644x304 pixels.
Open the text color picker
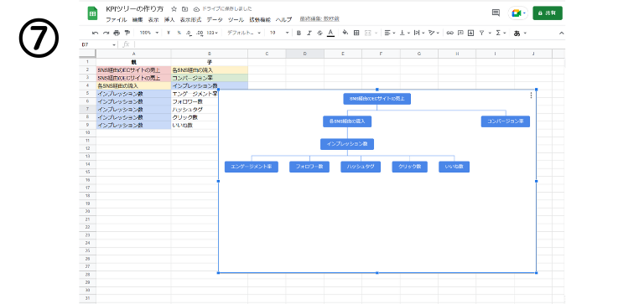click(330, 33)
